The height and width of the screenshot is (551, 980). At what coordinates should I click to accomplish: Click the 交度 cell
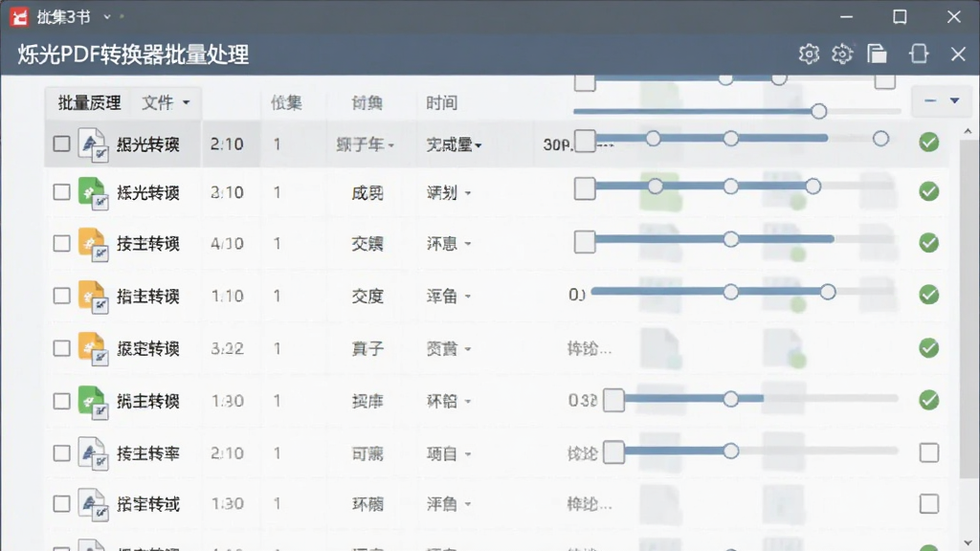click(367, 297)
